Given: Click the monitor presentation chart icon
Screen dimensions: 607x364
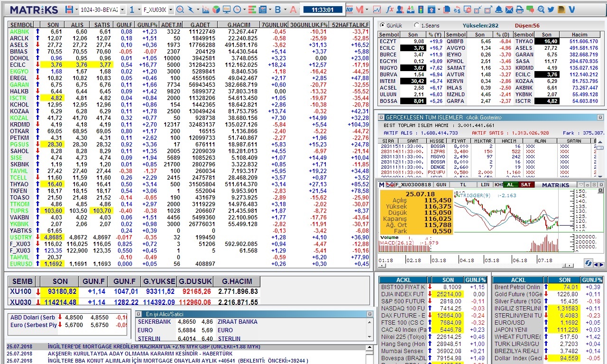Looking at the screenshot, I should [226, 9].
